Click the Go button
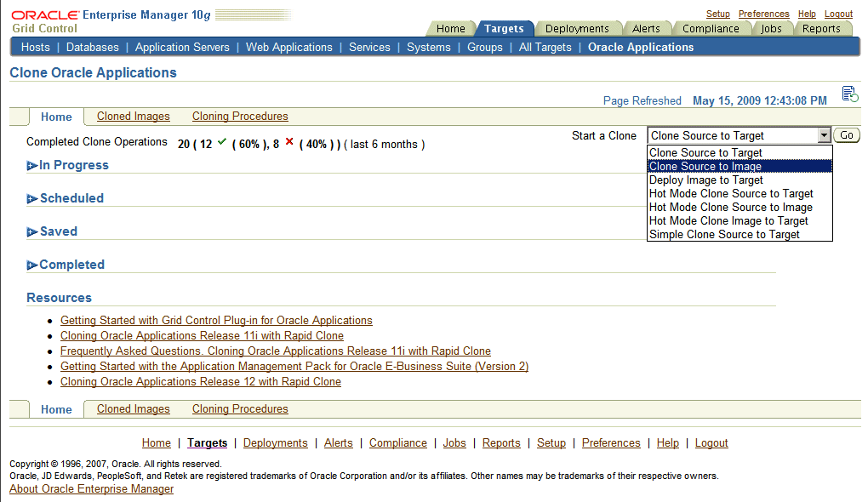 (847, 135)
